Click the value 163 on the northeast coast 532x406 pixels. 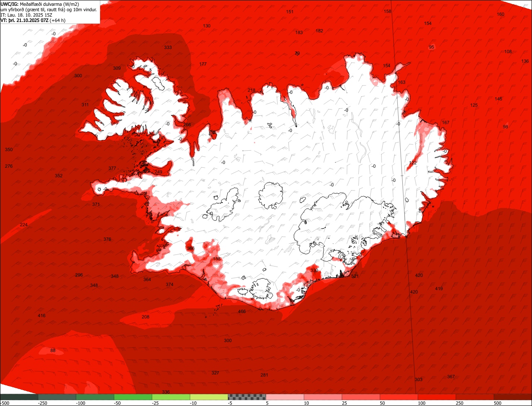(x=401, y=83)
